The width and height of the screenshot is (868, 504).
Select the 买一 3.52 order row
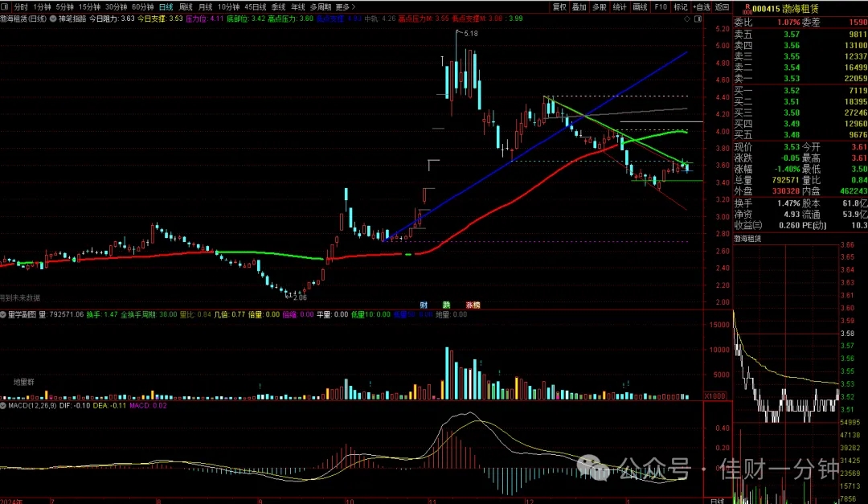(x=800, y=90)
